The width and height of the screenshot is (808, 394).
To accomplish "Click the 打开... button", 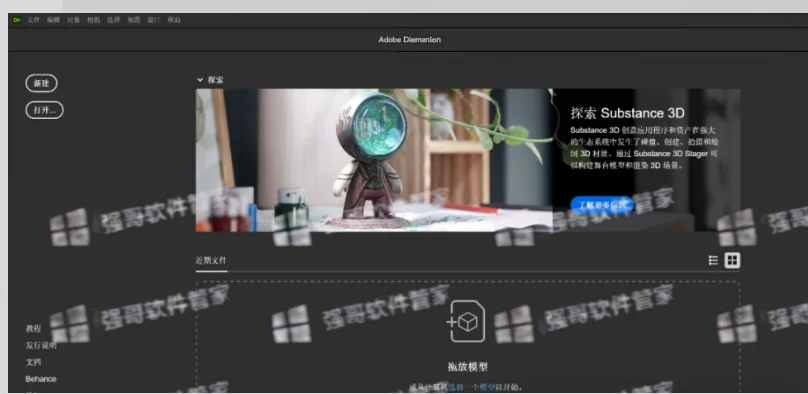I will (44, 110).
